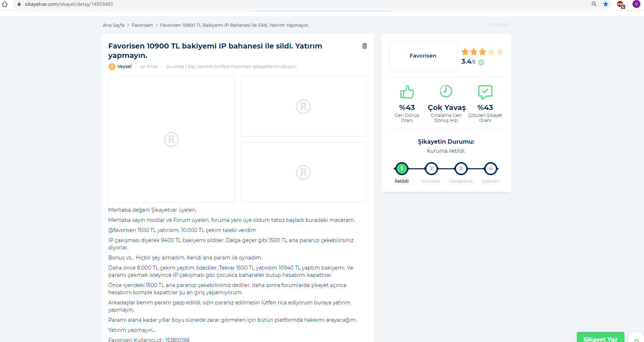644x342 pixels.
Task: Go to Ana Sayfa breadcrumb
Action: [113, 25]
